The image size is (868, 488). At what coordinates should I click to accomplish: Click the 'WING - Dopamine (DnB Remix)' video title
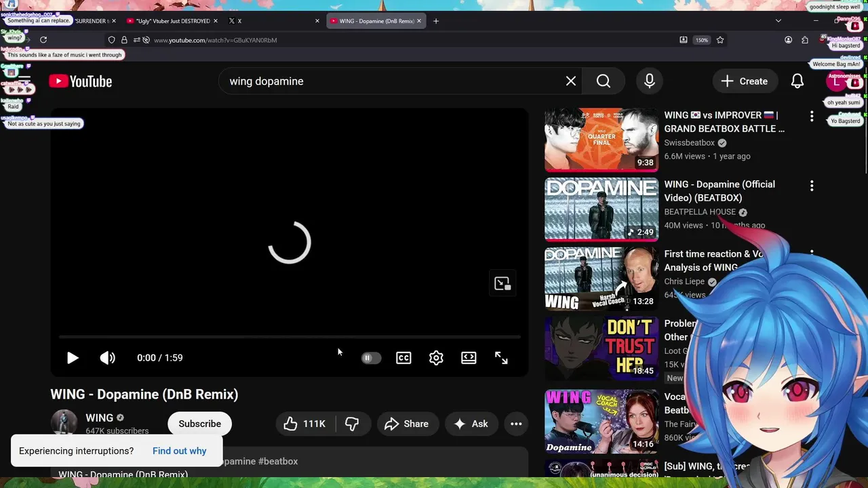[144, 394]
